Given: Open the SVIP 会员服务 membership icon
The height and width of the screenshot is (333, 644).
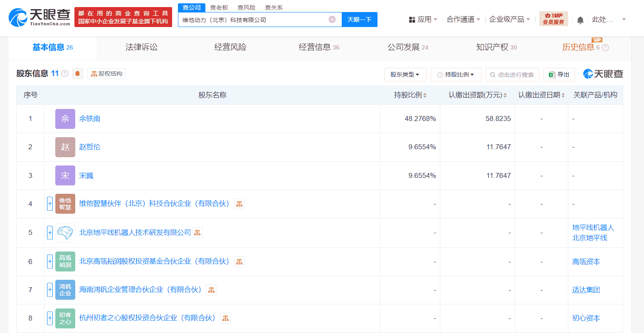Looking at the screenshot, I should (x=553, y=19).
